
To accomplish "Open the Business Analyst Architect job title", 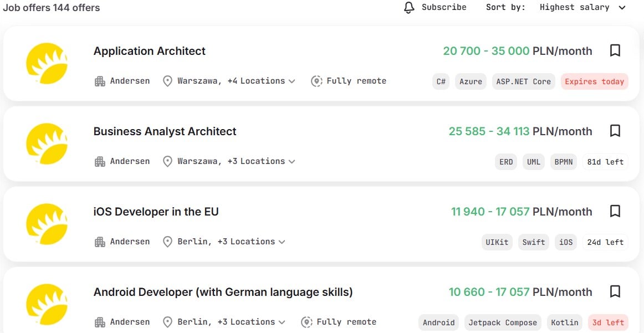I will tap(165, 131).
